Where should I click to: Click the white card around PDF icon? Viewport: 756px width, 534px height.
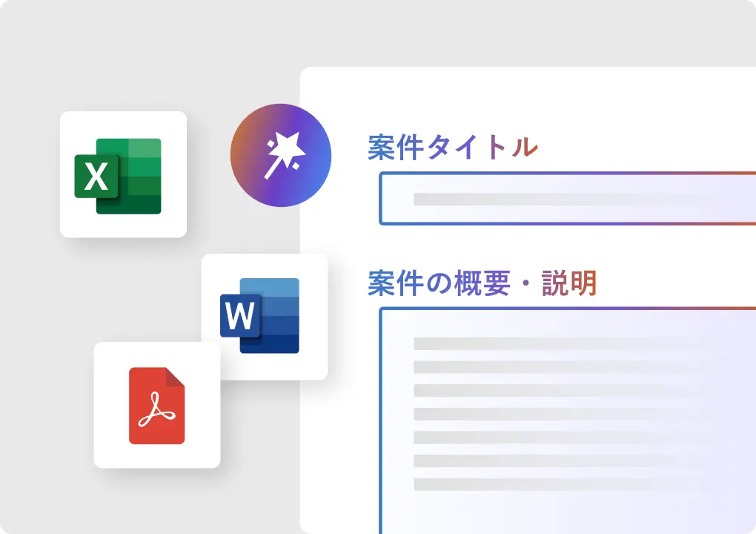point(111,452)
